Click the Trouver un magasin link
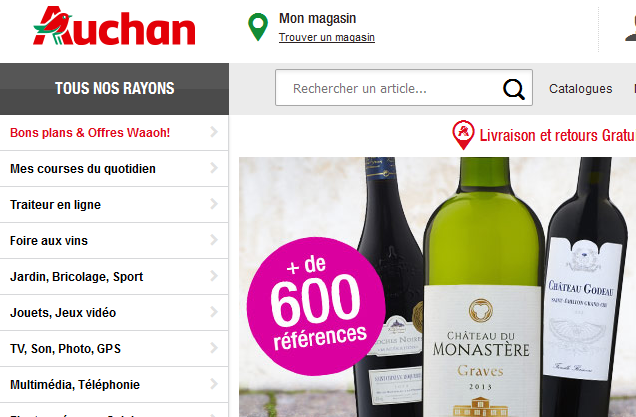 [327, 37]
